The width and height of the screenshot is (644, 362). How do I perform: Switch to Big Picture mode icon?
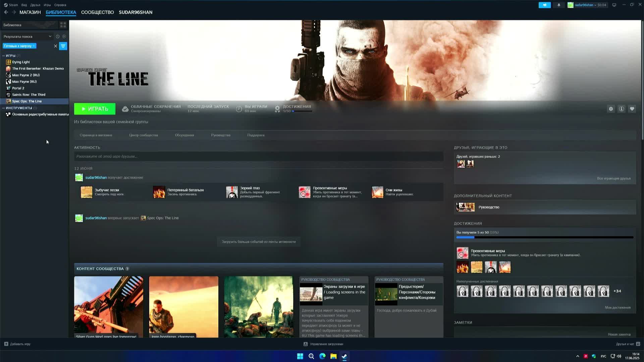coord(614,5)
